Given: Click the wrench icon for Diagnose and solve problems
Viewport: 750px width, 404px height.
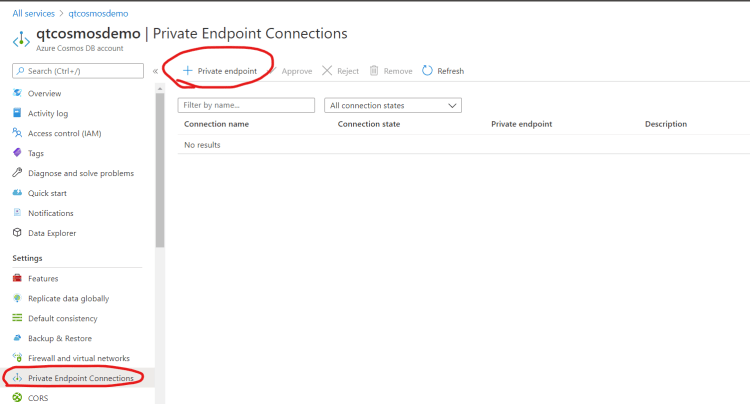Looking at the screenshot, I should tap(17, 173).
